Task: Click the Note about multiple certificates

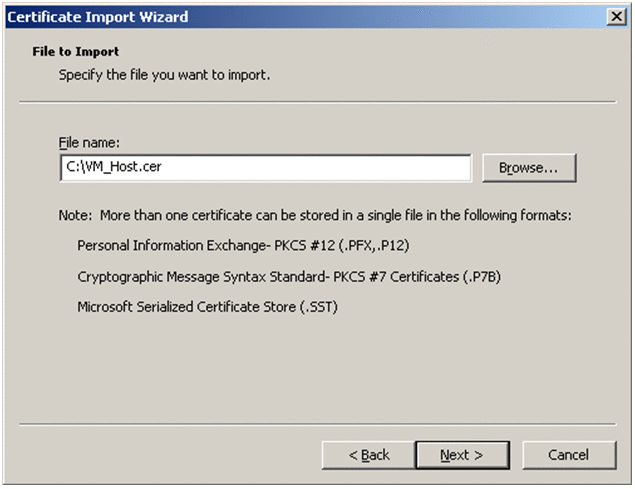Action: (x=315, y=215)
